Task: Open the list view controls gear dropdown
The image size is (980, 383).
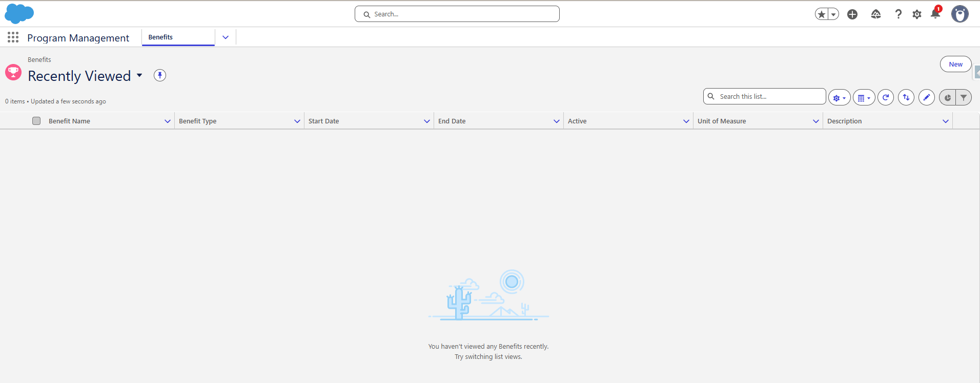Action: pos(840,97)
